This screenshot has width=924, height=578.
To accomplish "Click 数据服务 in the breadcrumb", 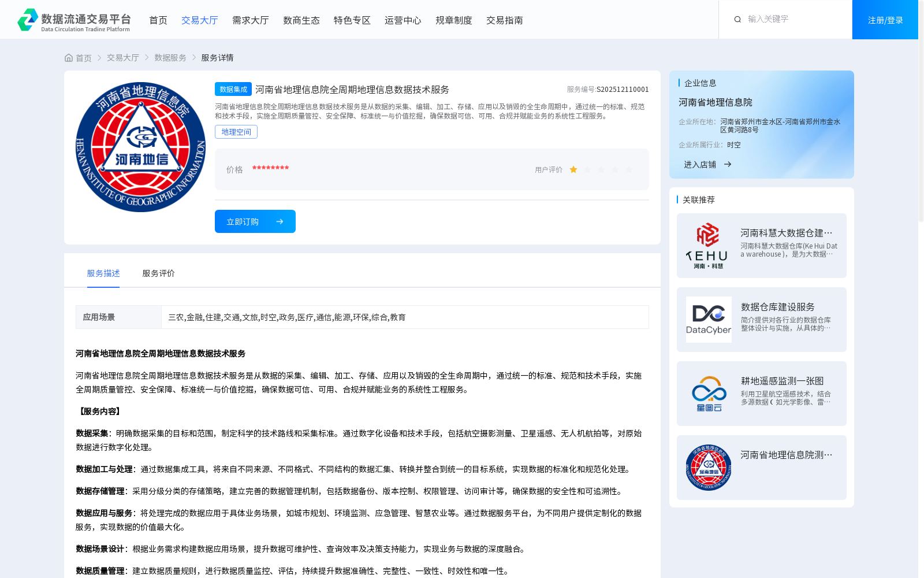I will [x=170, y=58].
